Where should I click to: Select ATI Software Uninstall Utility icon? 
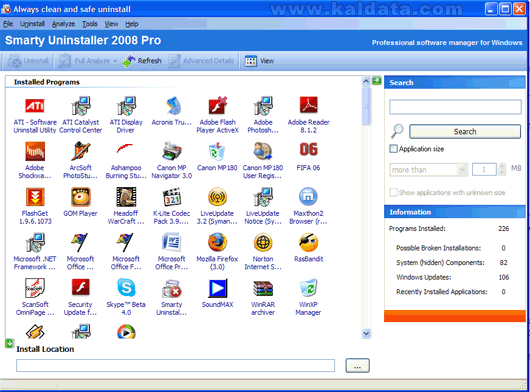[35, 106]
